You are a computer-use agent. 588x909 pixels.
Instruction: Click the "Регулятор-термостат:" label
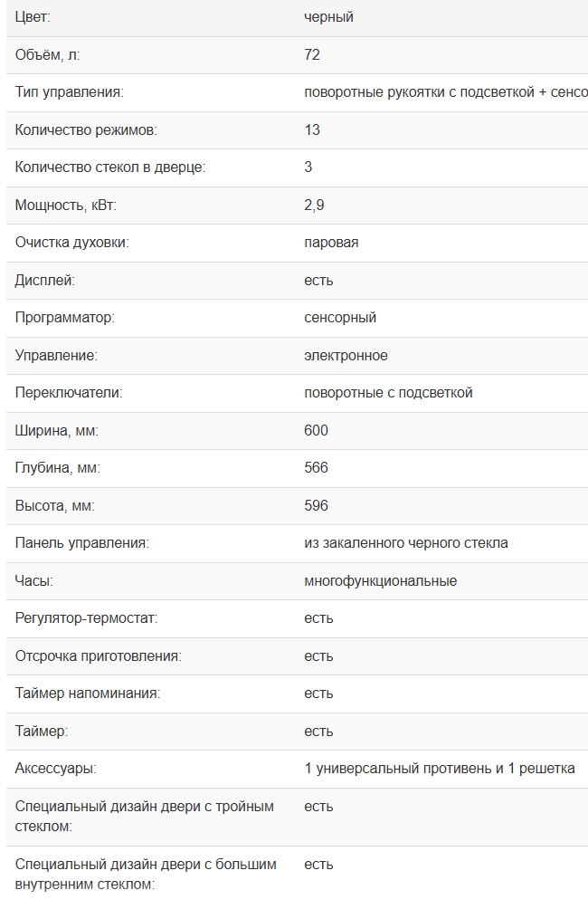coord(86,618)
